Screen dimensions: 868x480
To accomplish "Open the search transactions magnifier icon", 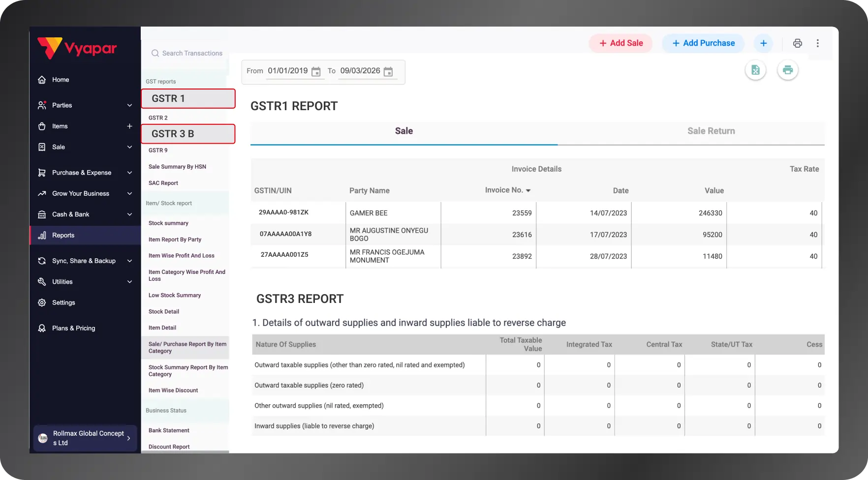I will [x=155, y=53].
